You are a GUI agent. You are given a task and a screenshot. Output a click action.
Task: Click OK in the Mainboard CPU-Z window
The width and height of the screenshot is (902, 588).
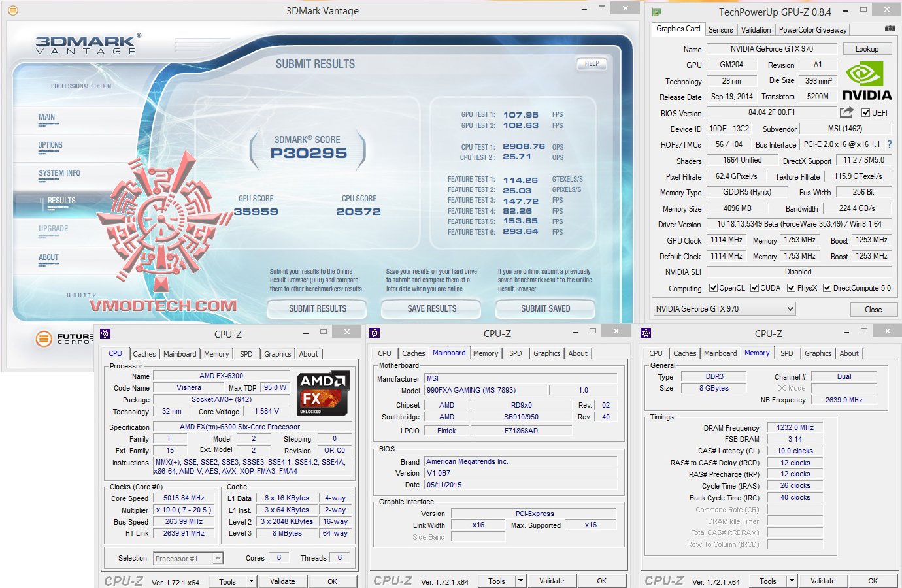point(601,581)
